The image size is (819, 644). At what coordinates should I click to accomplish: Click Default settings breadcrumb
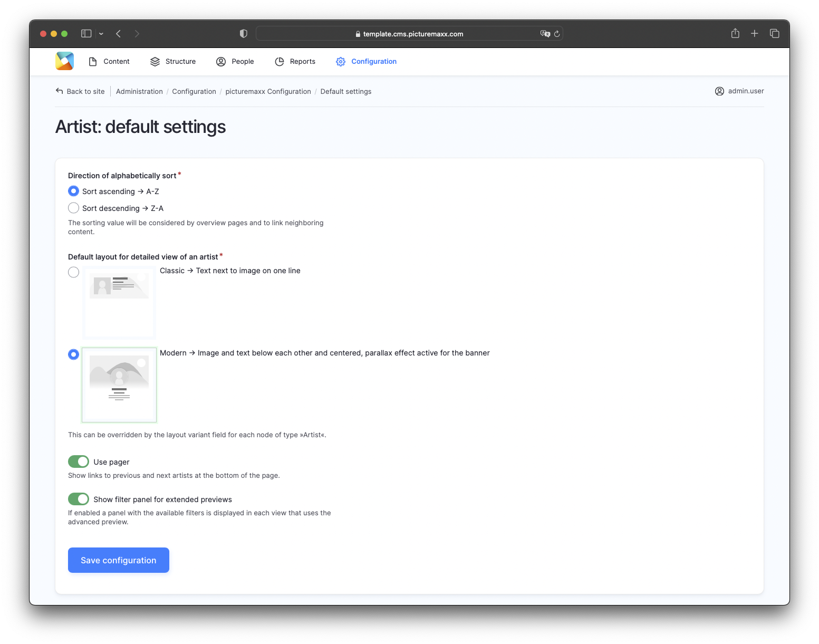coord(346,91)
